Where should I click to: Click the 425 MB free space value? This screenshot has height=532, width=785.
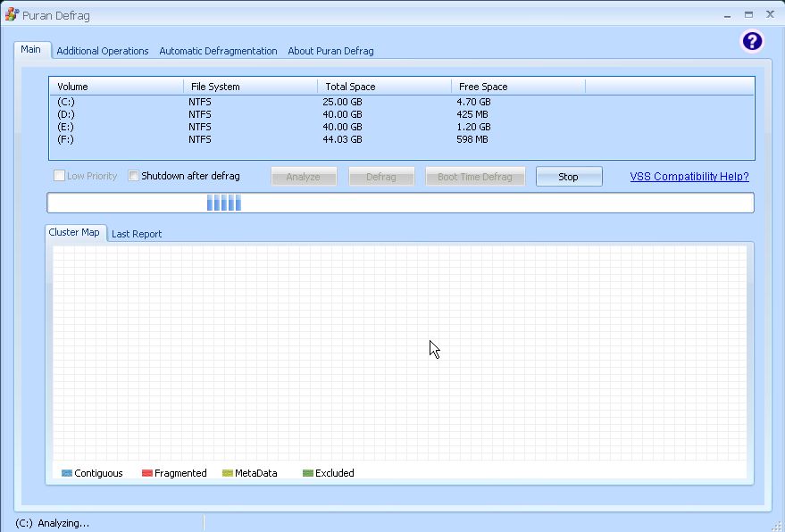pyautogui.click(x=472, y=114)
